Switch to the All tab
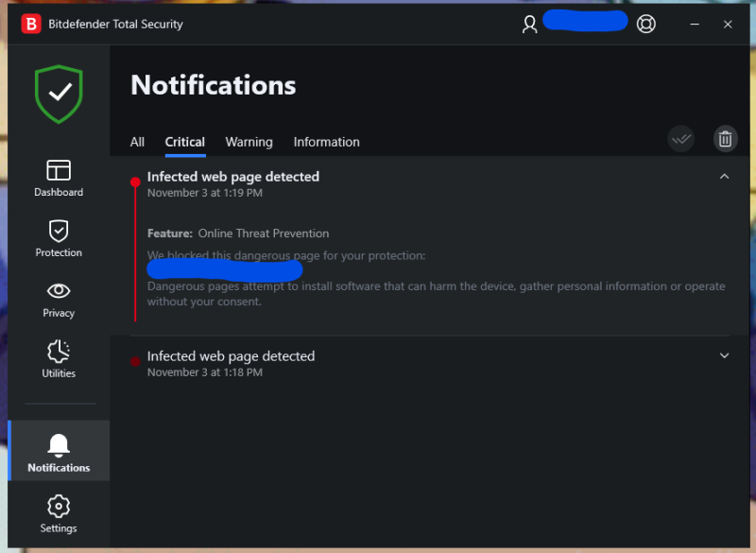 click(137, 142)
